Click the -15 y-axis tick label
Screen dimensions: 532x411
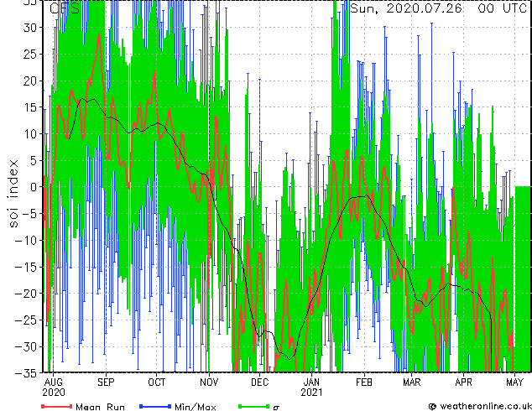(26, 267)
